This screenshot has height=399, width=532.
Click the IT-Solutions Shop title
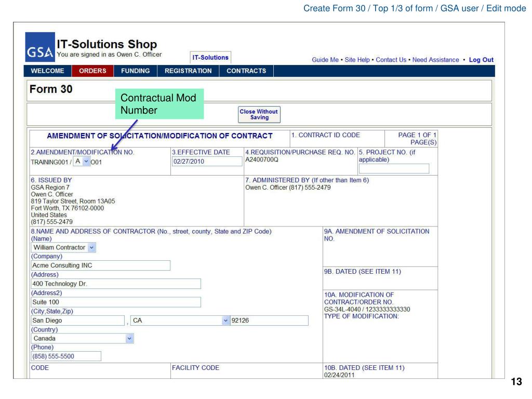pos(107,44)
